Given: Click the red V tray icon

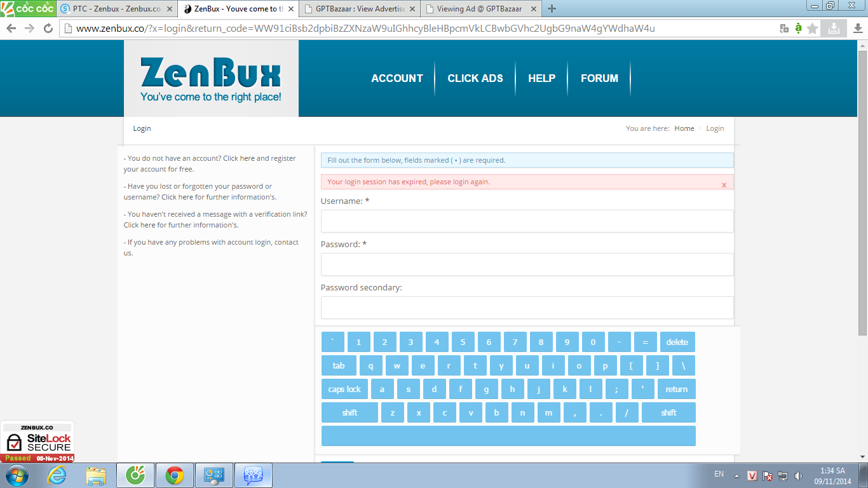Looking at the screenshot, I should (752, 475).
